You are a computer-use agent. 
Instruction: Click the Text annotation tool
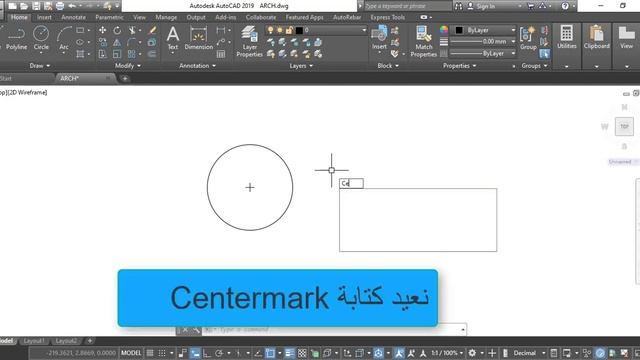[x=173, y=38]
